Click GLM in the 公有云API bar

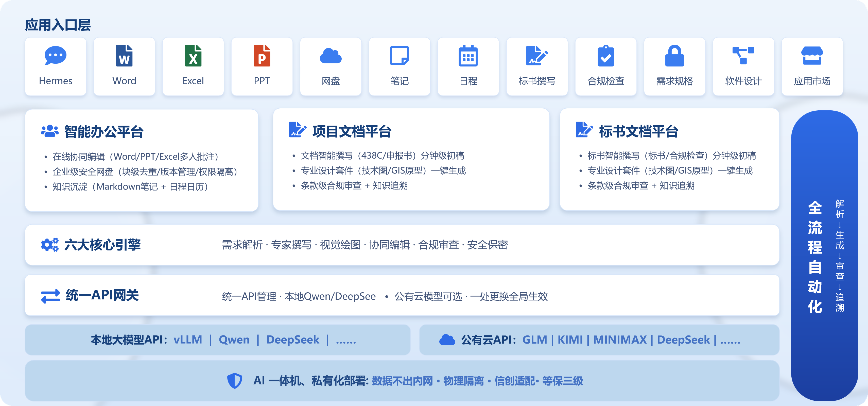pyautogui.click(x=535, y=340)
